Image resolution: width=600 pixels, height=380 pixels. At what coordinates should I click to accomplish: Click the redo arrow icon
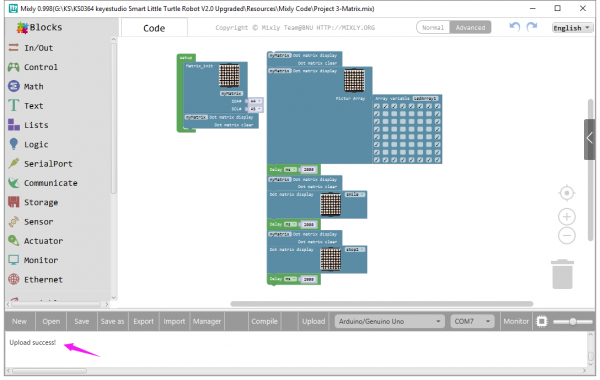click(x=532, y=27)
